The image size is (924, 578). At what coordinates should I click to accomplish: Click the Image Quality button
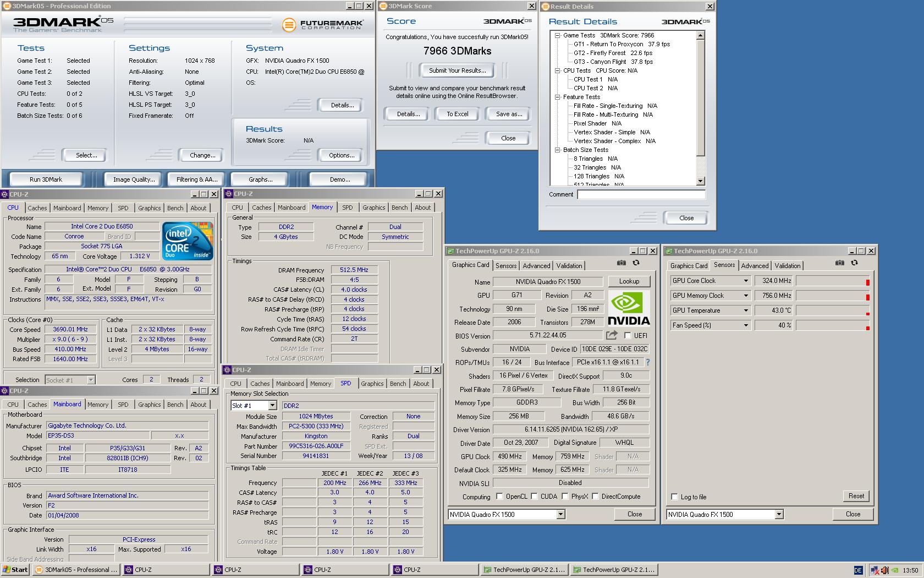click(x=134, y=179)
